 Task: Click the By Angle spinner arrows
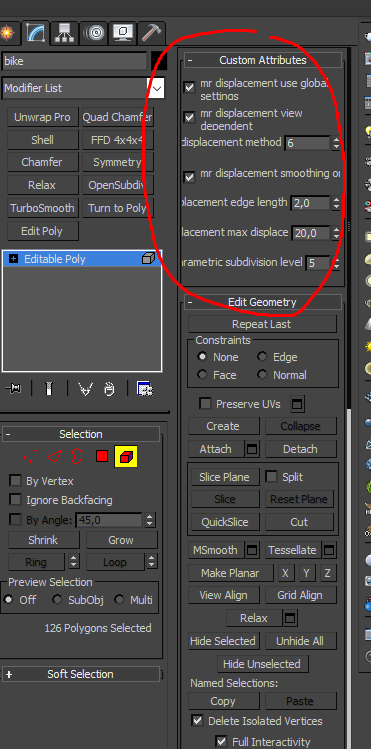coord(150,520)
